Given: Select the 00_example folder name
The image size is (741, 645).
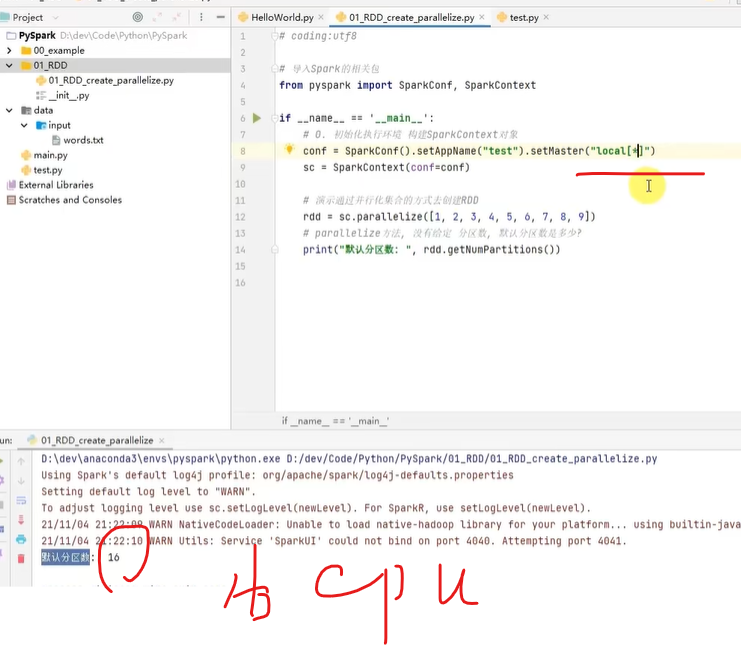Looking at the screenshot, I should click(x=59, y=51).
